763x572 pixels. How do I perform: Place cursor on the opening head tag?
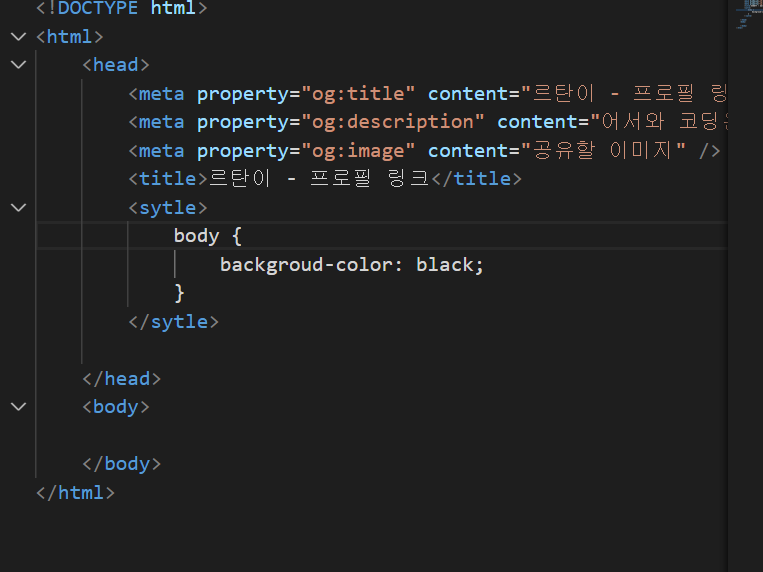pos(116,65)
